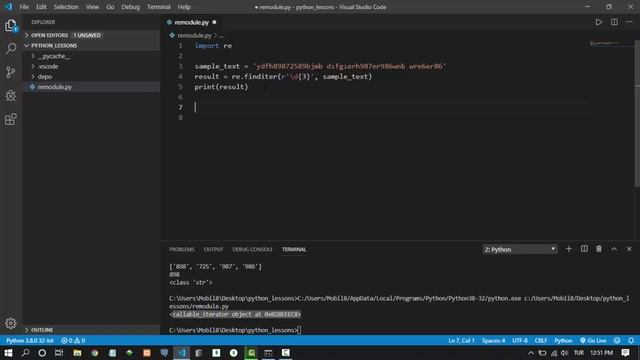Image resolution: width=640 pixels, height=360 pixels.
Task: Run Python file with play icon
Action: pos(598,22)
